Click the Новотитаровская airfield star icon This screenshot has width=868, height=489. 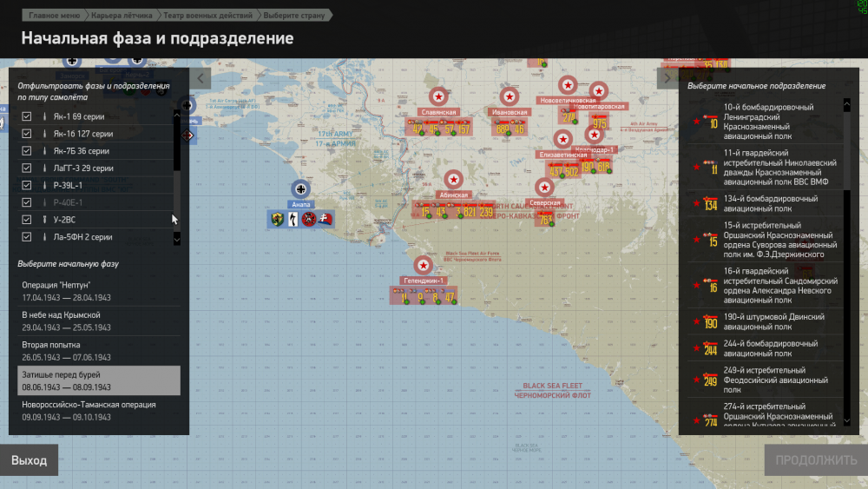598,91
